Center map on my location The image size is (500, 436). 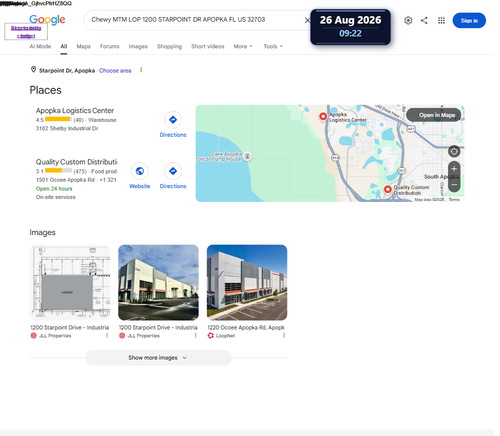tap(454, 151)
